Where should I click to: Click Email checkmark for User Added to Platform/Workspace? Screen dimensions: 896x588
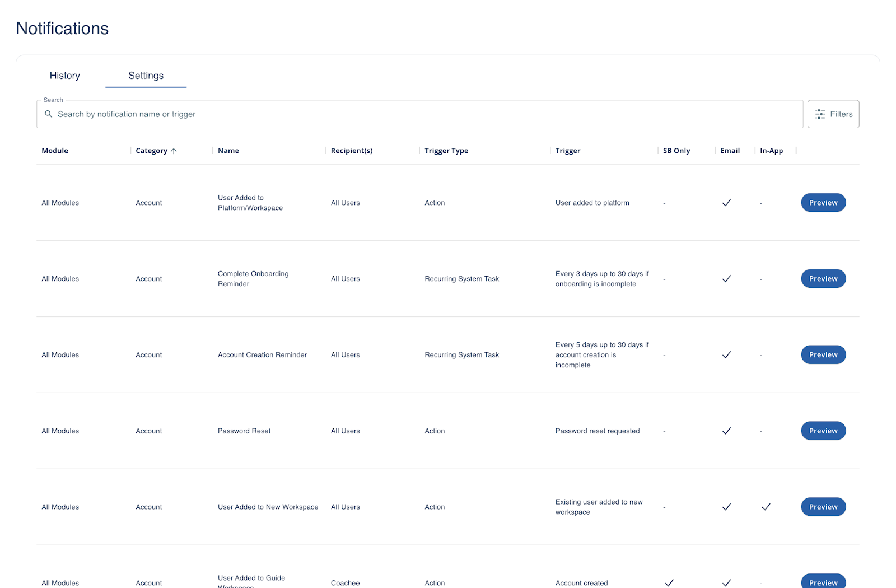pos(726,203)
